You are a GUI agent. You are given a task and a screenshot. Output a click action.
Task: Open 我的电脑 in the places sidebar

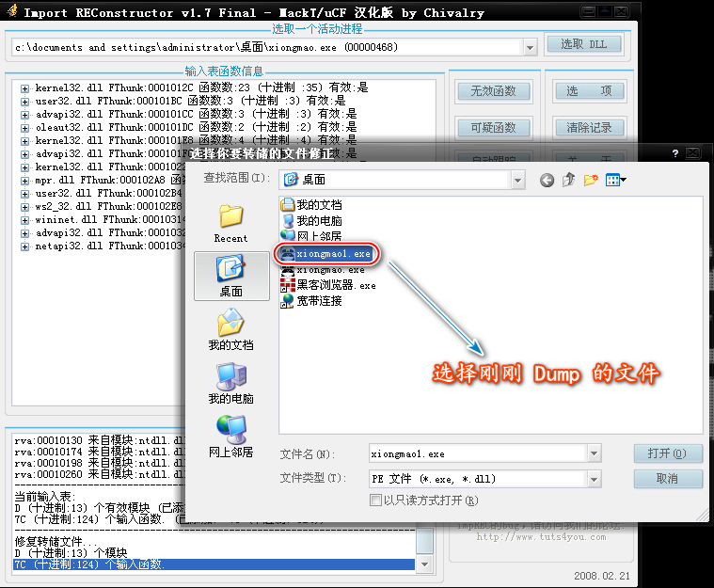click(x=230, y=384)
